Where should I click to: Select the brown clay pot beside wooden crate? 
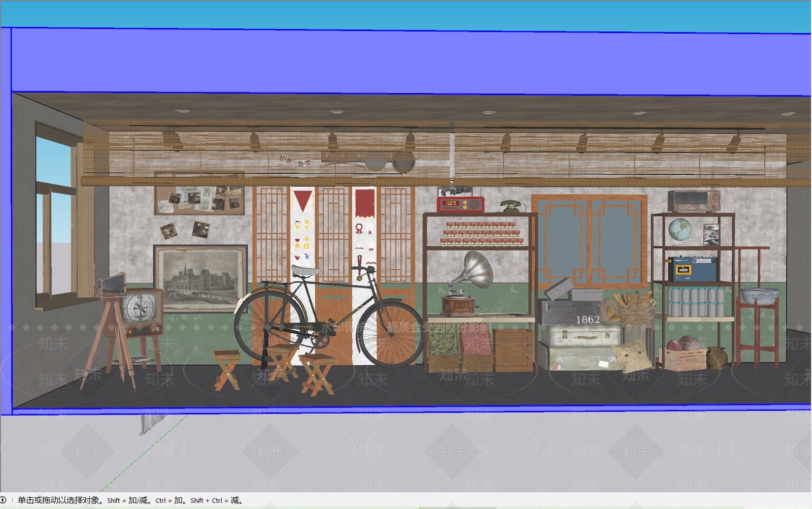(717, 357)
